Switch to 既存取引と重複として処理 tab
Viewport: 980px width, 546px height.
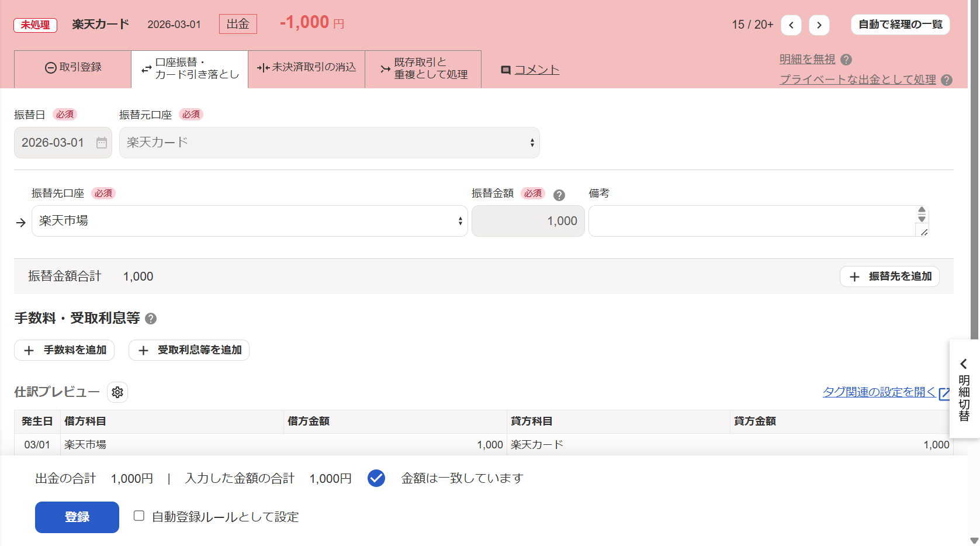(x=423, y=69)
